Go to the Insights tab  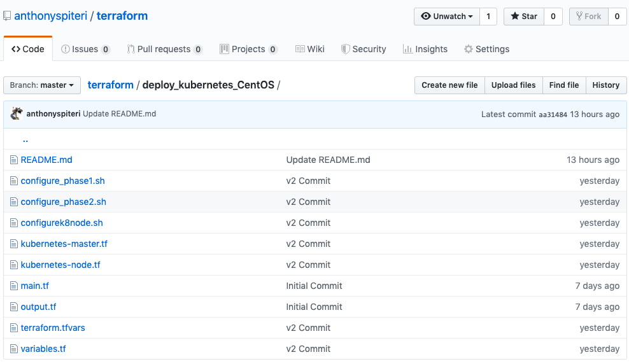425,49
